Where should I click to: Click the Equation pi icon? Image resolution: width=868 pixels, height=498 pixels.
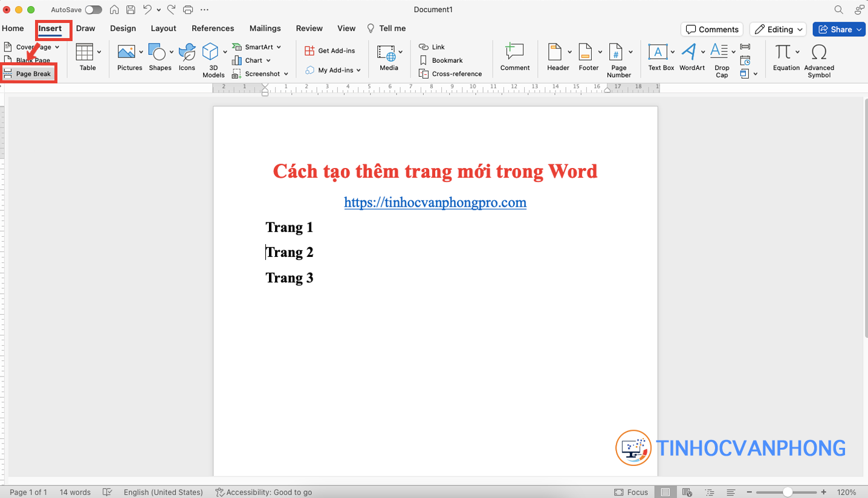tap(783, 52)
